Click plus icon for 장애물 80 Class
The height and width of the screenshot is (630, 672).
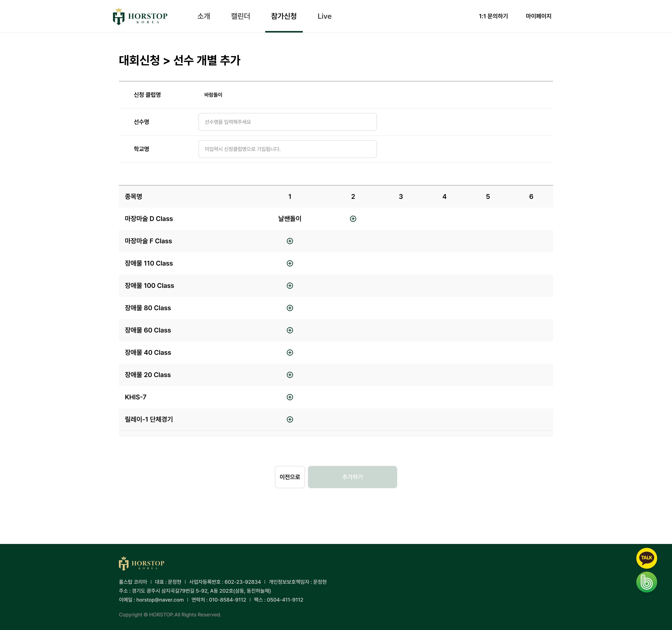[290, 308]
